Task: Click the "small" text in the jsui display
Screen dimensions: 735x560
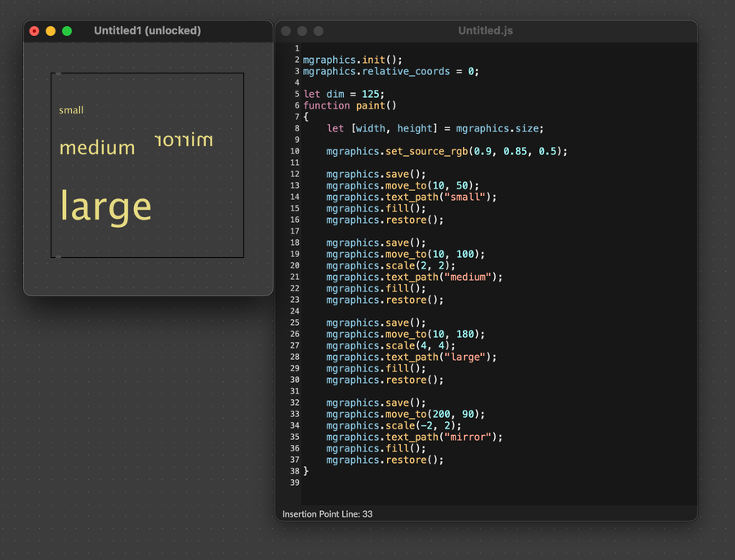Action: [x=71, y=110]
